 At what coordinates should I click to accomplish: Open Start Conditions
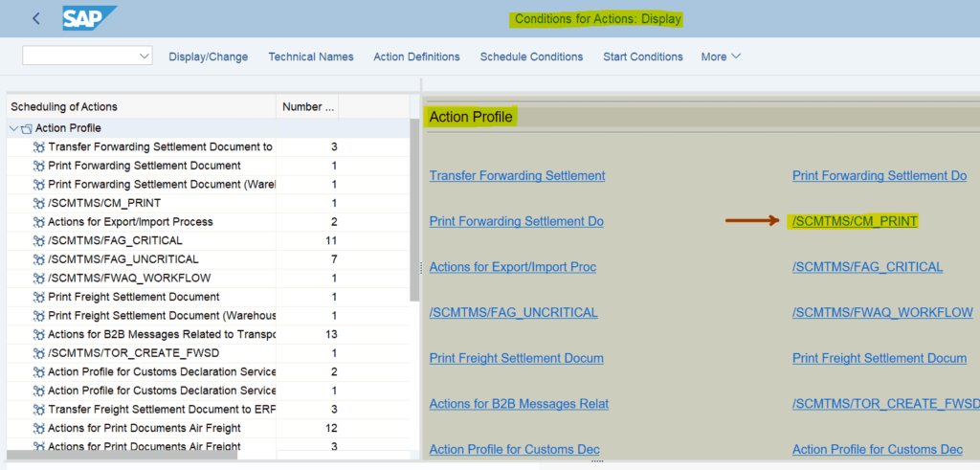coord(642,56)
